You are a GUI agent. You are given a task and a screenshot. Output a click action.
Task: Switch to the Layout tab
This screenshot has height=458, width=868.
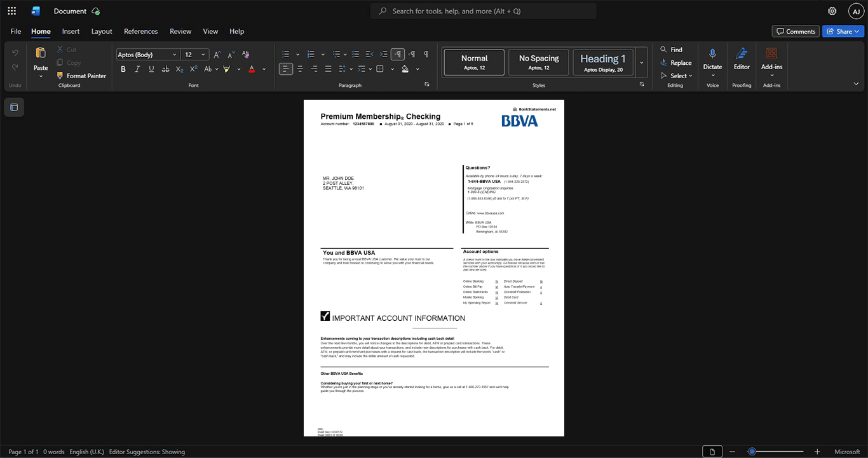click(x=102, y=31)
